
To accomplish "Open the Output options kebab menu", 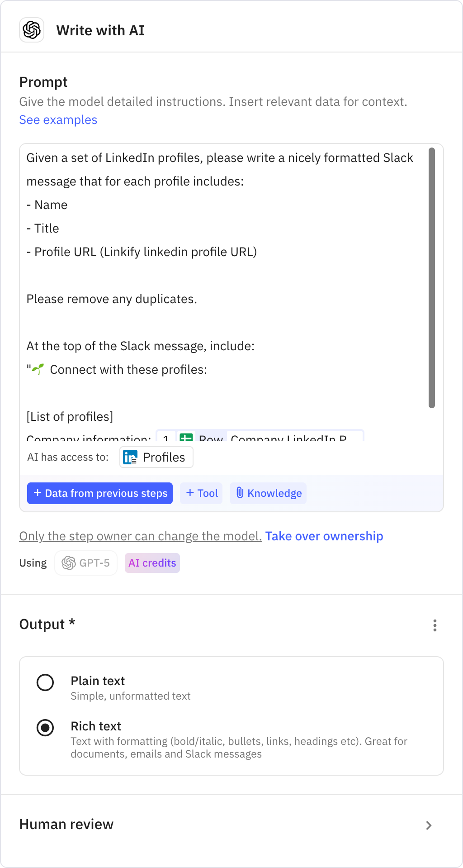I will (x=435, y=625).
